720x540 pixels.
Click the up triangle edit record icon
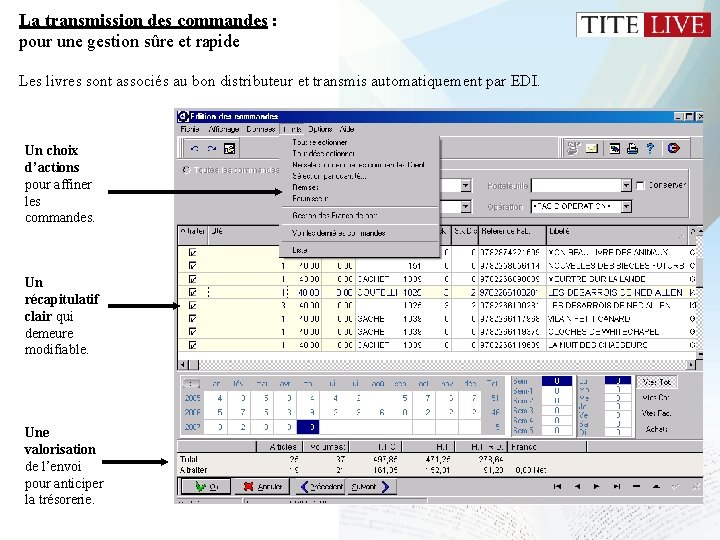point(656,486)
